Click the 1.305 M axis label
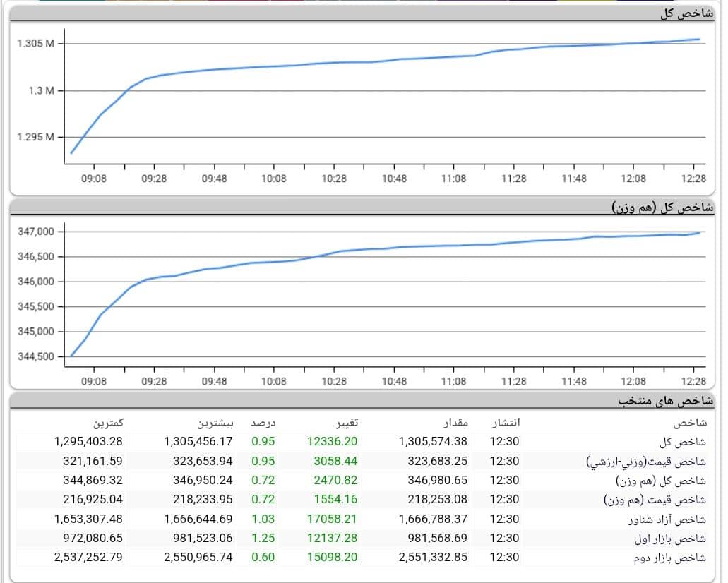728x583 pixels. click(x=36, y=44)
